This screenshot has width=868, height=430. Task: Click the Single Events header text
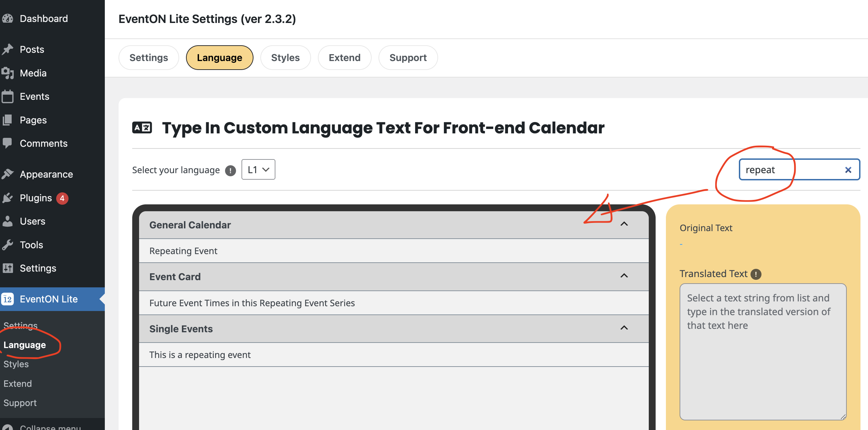point(181,329)
